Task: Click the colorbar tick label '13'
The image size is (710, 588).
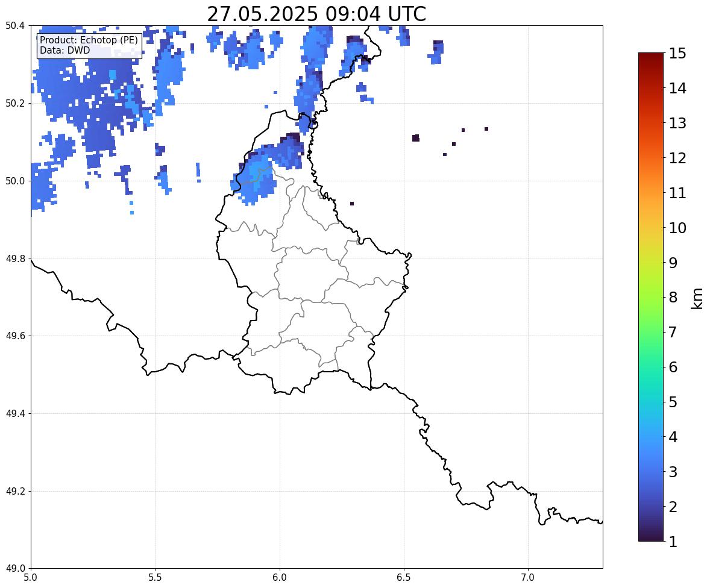Action: pos(677,123)
